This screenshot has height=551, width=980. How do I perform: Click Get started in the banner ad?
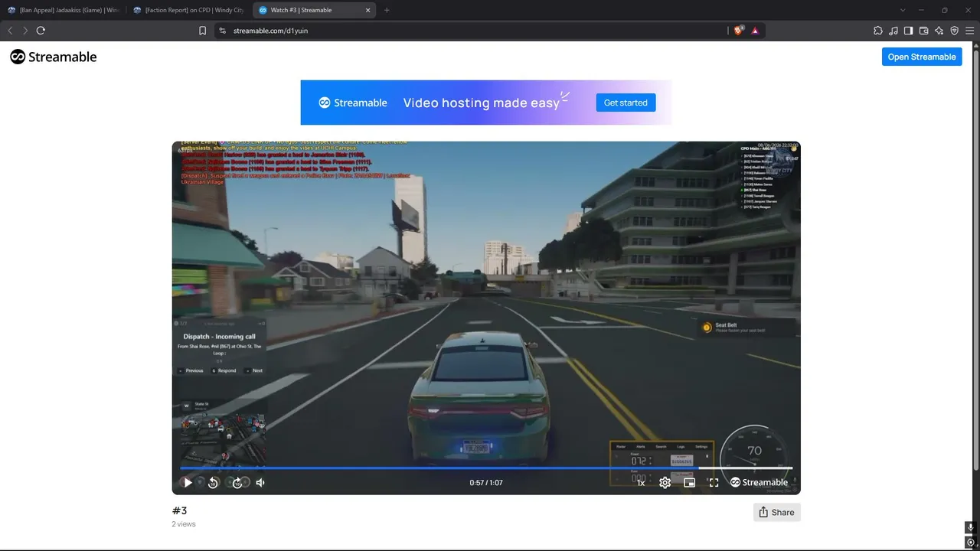626,103
